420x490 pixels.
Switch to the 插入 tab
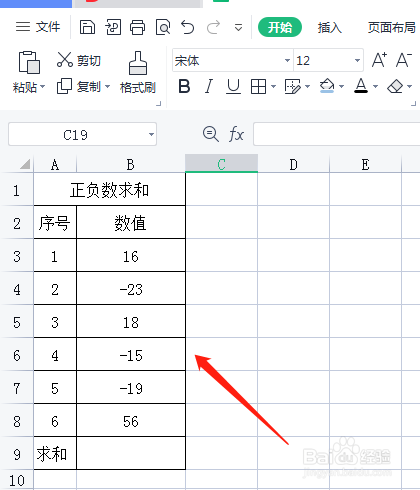pos(329,27)
